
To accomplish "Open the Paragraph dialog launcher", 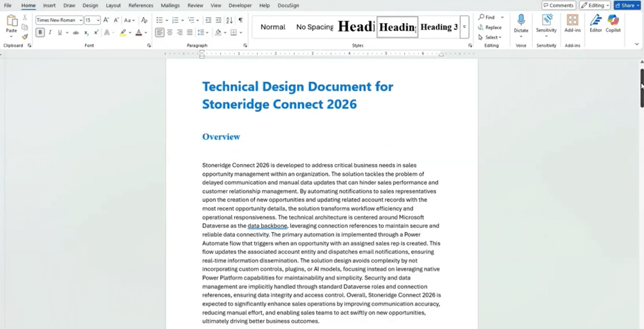I will [245, 45].
